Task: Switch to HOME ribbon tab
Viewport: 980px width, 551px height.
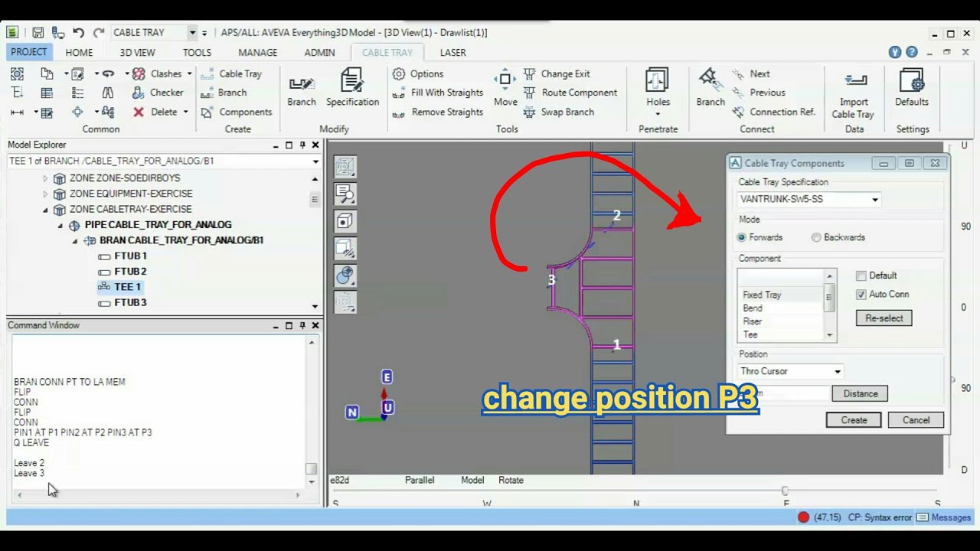Action: [x=79, y=52]
